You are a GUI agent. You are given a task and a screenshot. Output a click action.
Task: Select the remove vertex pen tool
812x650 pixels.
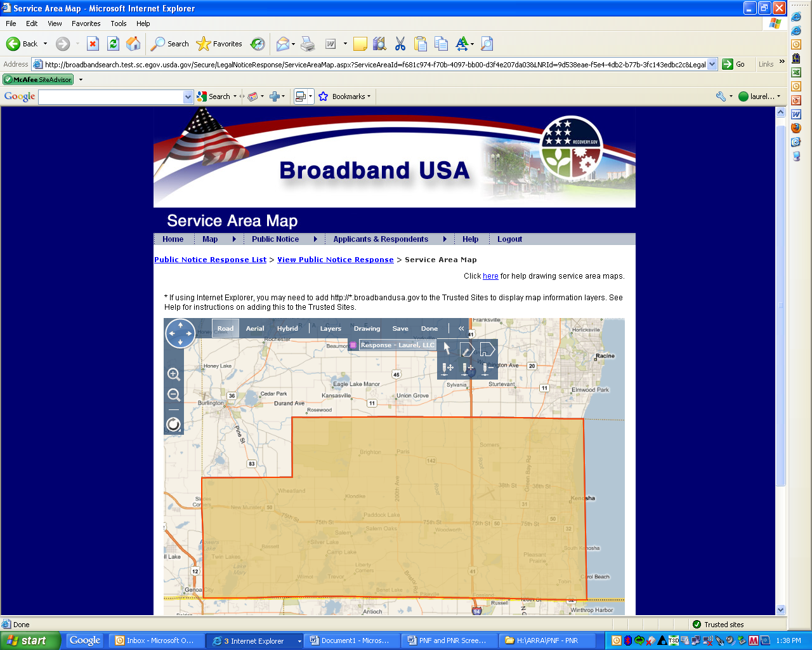487,368
